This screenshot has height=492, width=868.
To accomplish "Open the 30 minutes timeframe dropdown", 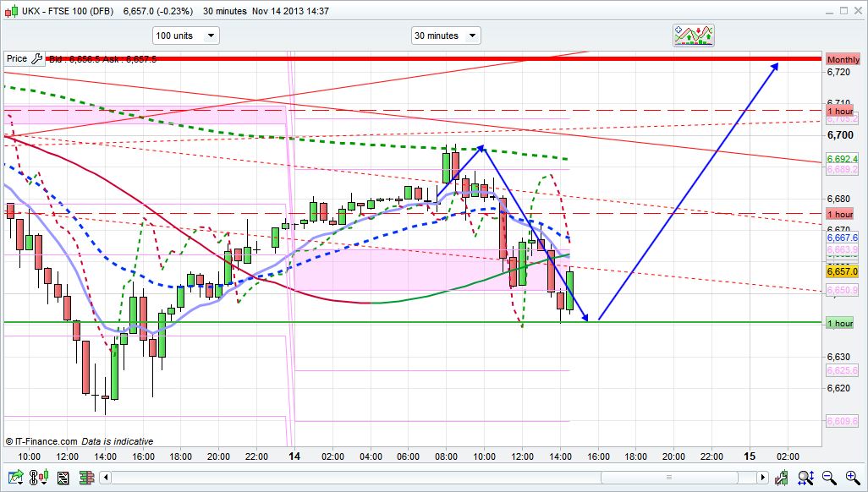I will click(445, 36).
